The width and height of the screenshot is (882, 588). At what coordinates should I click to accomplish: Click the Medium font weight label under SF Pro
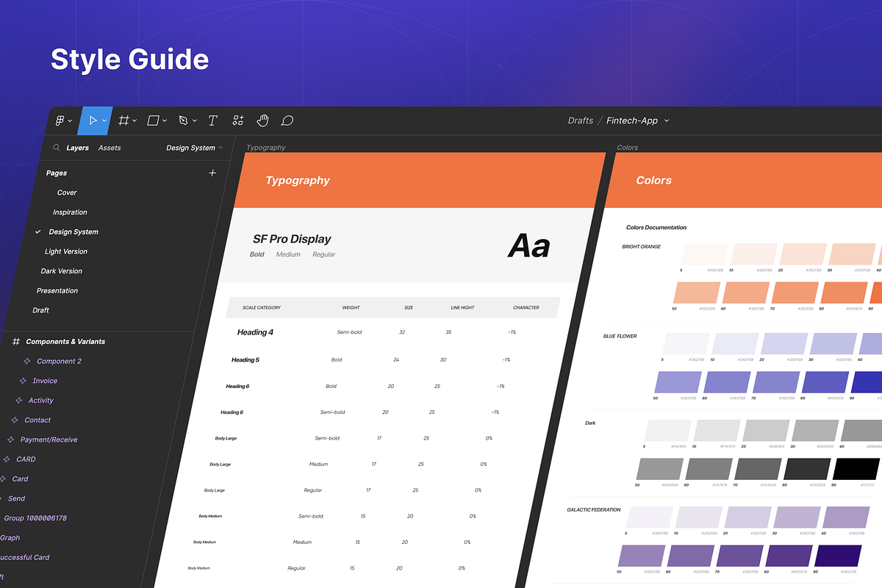coord(288,254)
